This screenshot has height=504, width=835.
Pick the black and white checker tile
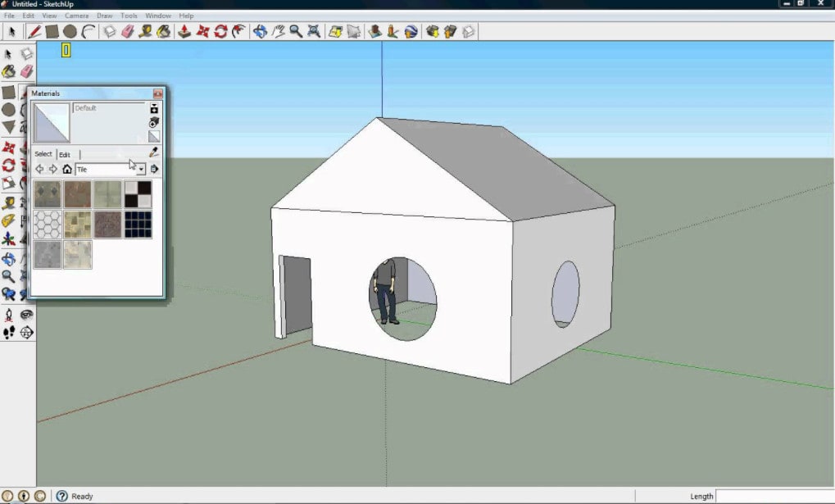click(137, 194)
